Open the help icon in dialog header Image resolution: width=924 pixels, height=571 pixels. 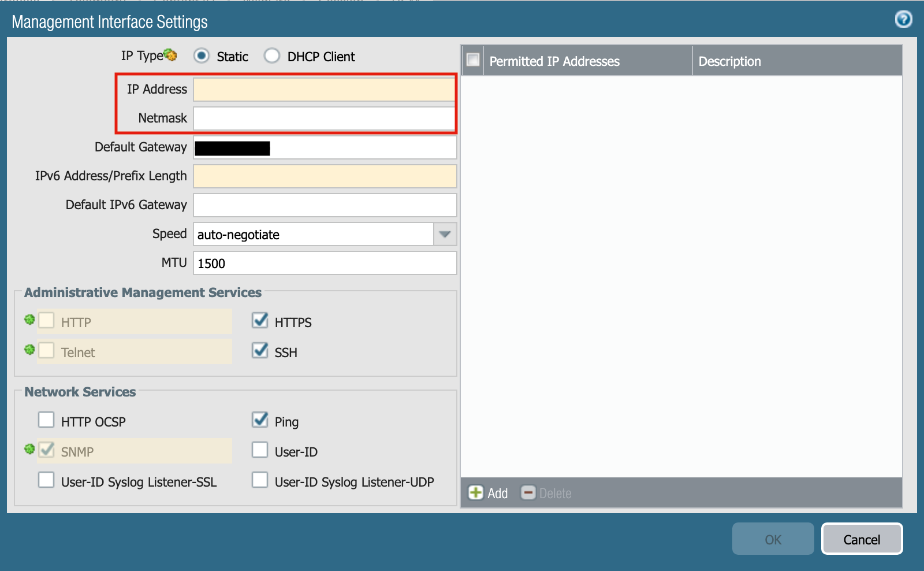click(x=903, y=19)
